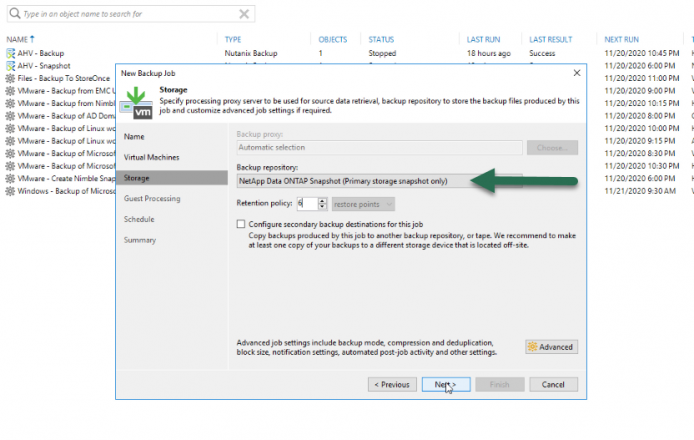Click gear icon of Windows - Backup of Micros job

tap(10, 191)
